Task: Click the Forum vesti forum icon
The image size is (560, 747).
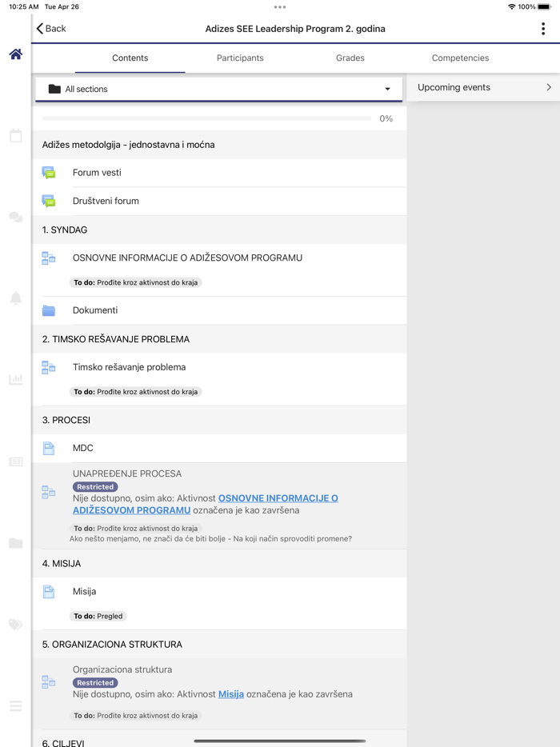Action: 49,173
